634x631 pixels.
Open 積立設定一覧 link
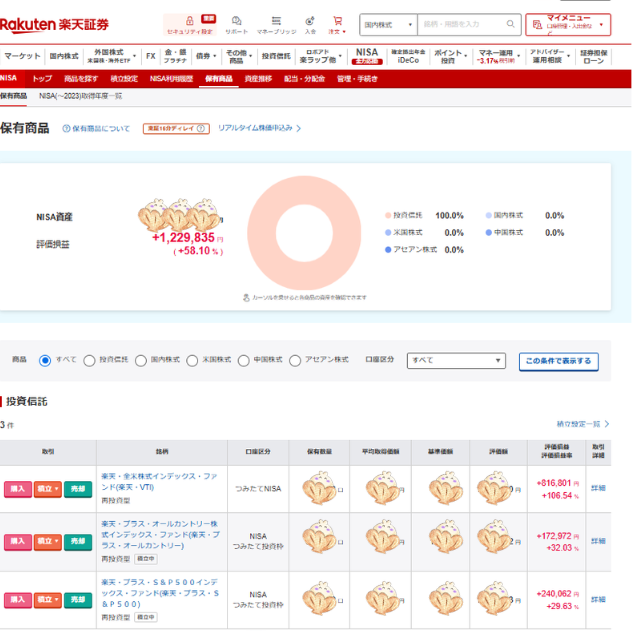coord(579,424)
